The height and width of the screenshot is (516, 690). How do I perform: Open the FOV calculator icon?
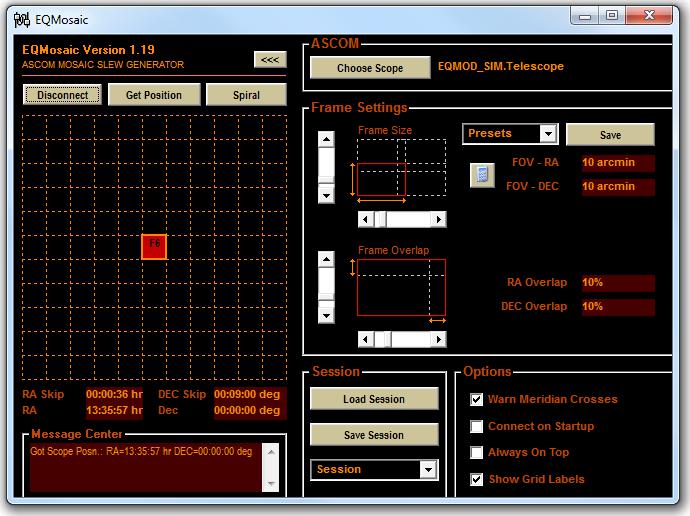[482, 175]
